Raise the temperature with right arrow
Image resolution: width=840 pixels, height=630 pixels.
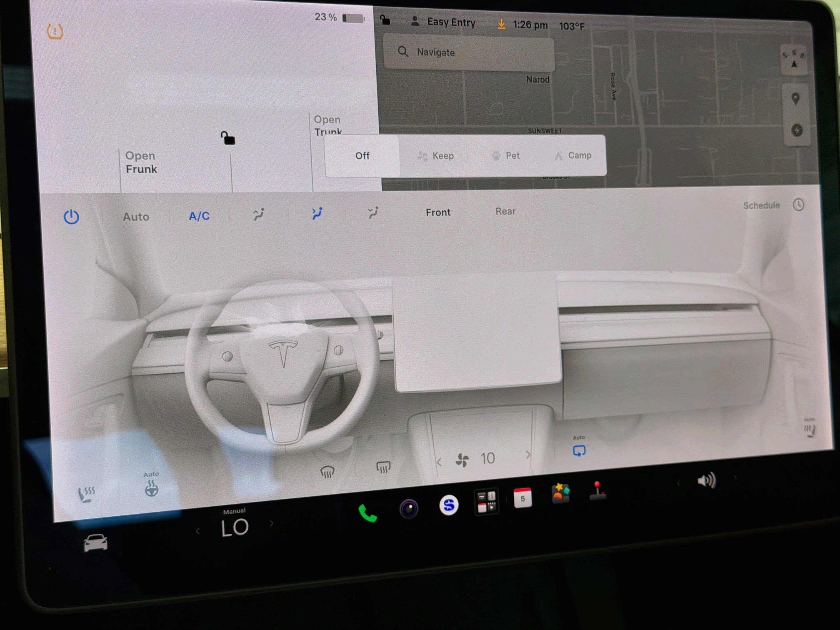272,523
